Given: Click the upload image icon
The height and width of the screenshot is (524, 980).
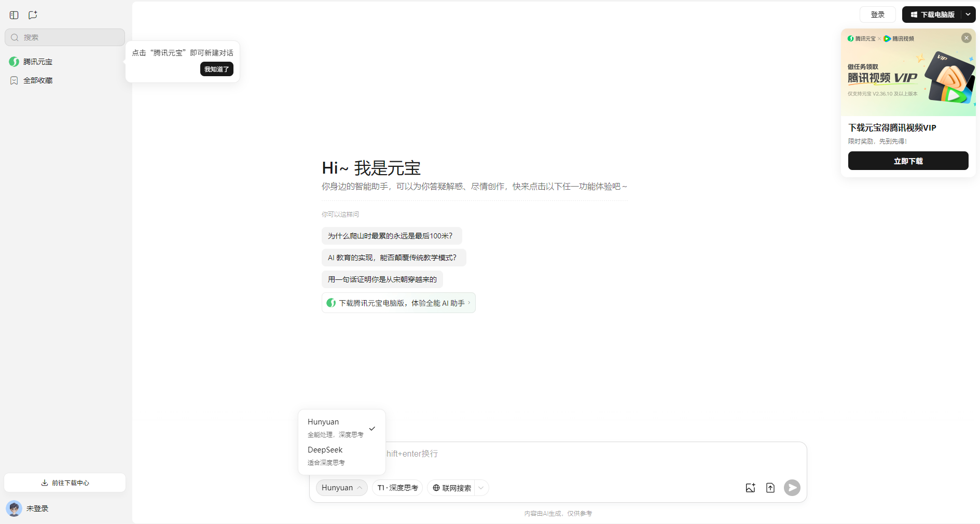Looking at the screenshot, I should pos(750,488).
